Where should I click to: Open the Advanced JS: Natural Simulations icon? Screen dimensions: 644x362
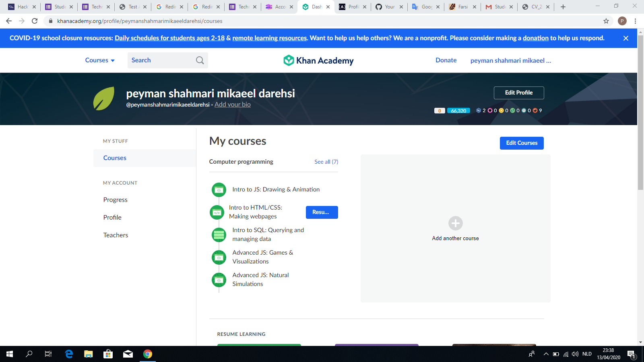pos(219,280)
